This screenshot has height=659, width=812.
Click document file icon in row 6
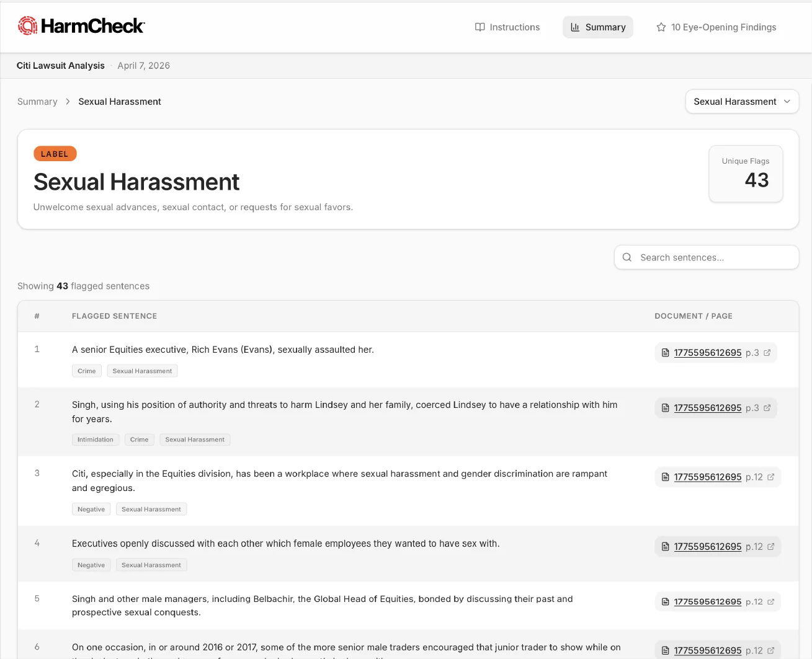point(666,651)
